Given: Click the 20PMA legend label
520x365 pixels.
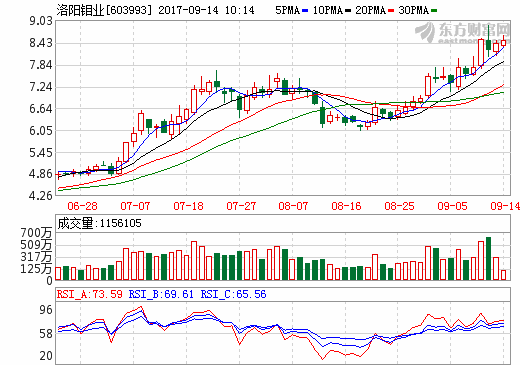Looking at the screenshot, I should coord(371,10).
